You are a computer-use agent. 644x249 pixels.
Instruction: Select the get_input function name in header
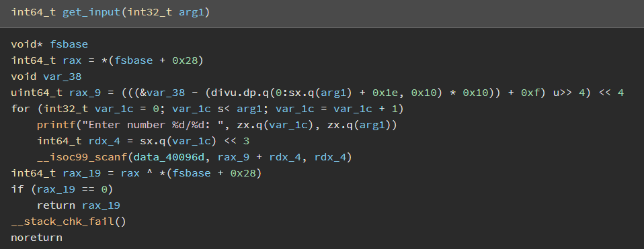[91, 12]
